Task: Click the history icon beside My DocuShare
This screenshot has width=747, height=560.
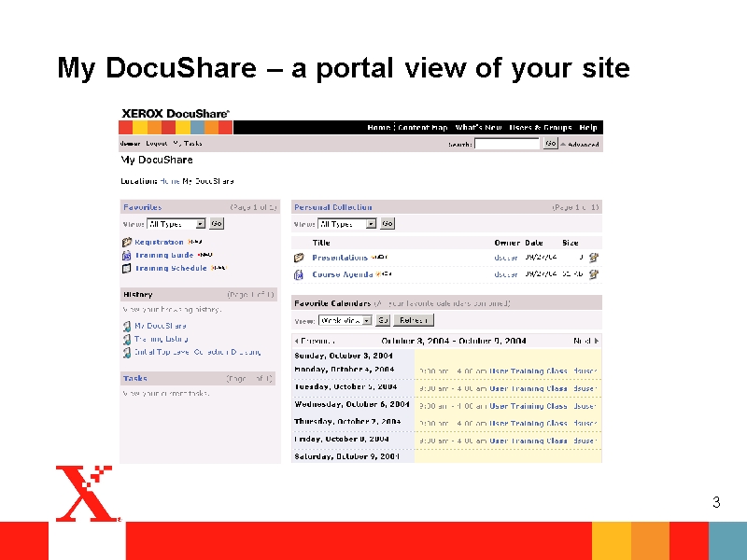Action: 127,326
